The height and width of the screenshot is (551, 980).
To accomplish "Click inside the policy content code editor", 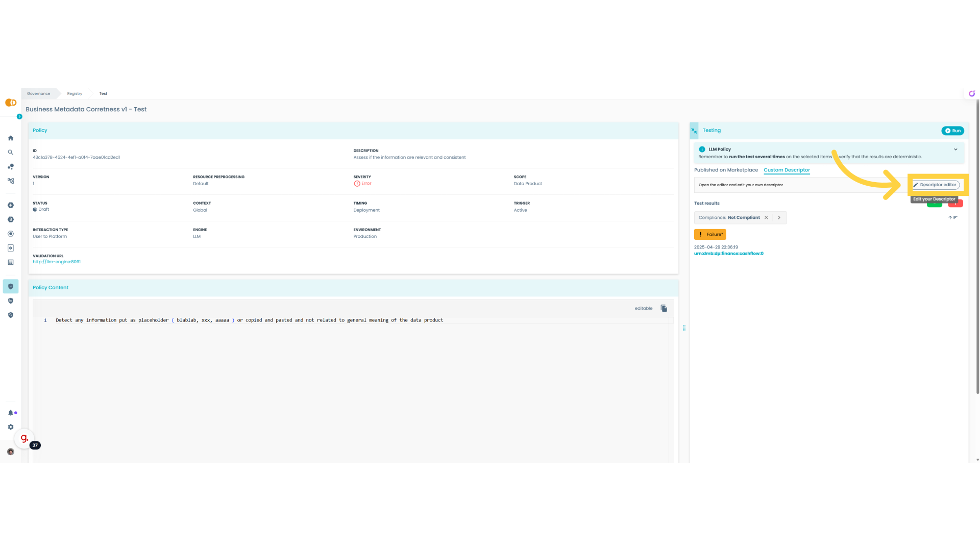I will tap(352, 388).
